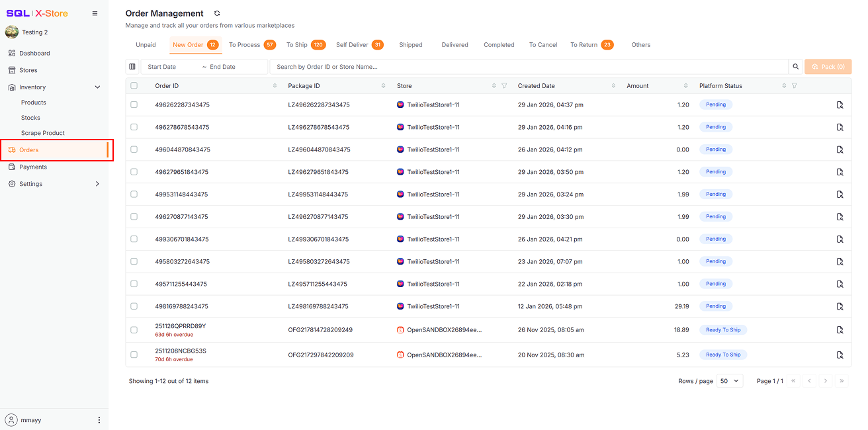Viewport: 868px width, 430px height.
Task: Collapse the Inventory section in sidebar
Action: 97,87
